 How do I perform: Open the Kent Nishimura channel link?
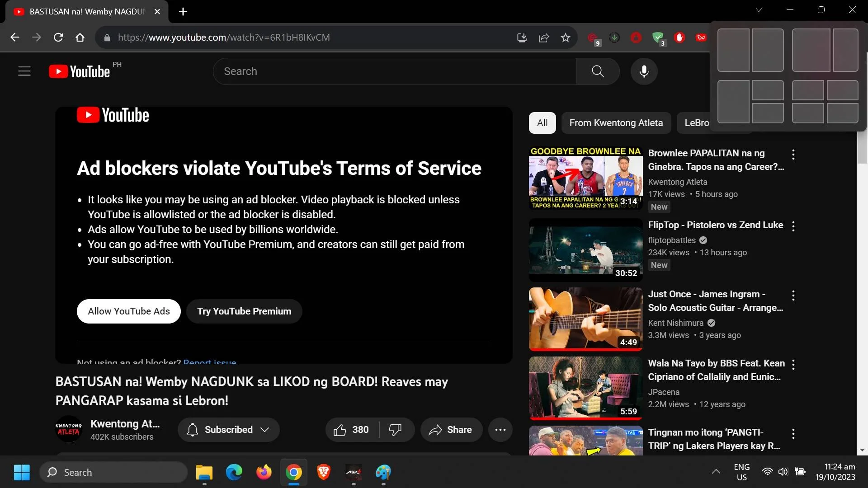[x=676, y=323]
